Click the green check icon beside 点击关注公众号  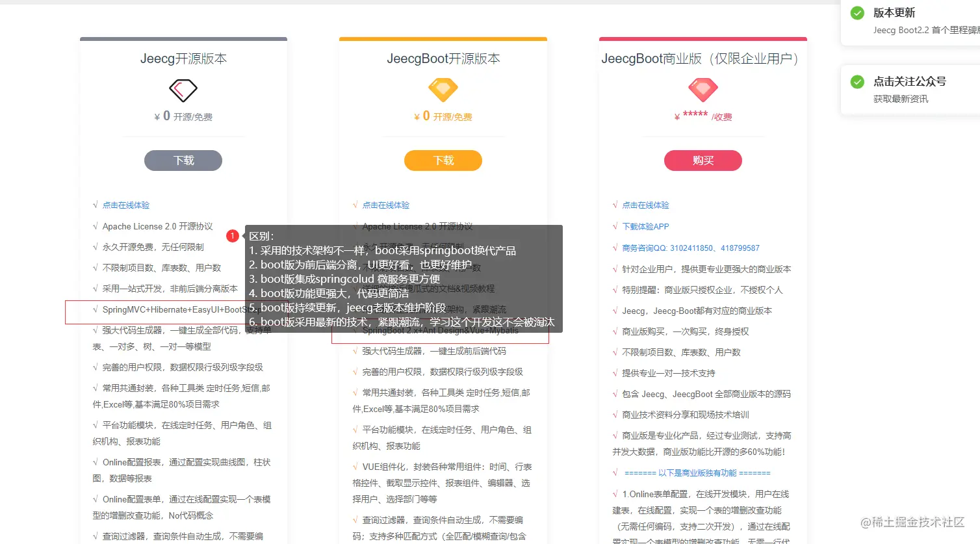point(857,82)
